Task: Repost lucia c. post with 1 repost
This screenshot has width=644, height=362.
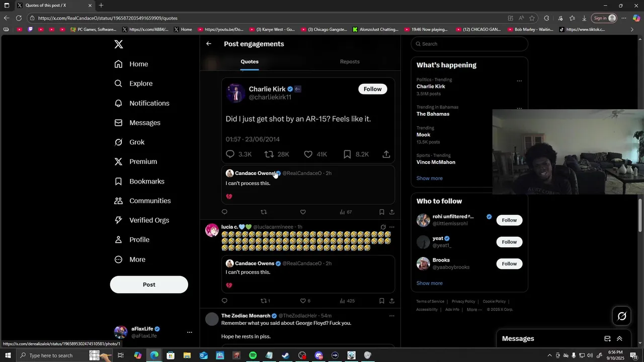Action: pos(265,301)
